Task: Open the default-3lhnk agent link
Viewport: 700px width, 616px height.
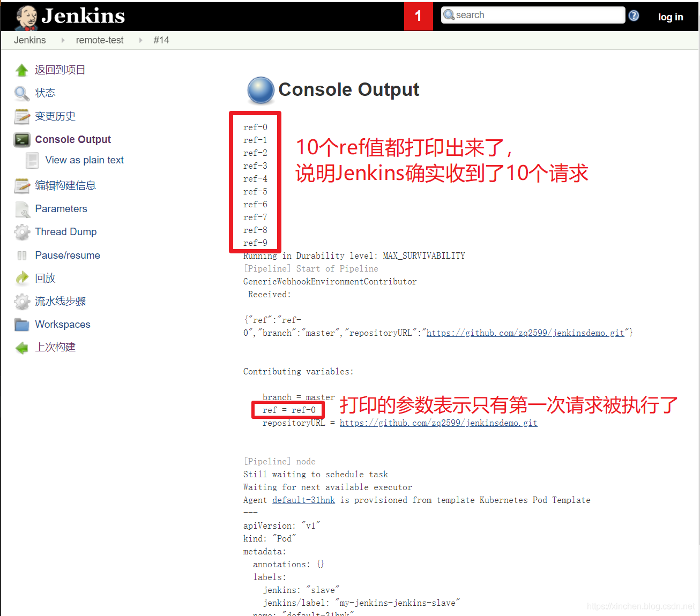Action: pyautogui.click(x=303, y=500)
